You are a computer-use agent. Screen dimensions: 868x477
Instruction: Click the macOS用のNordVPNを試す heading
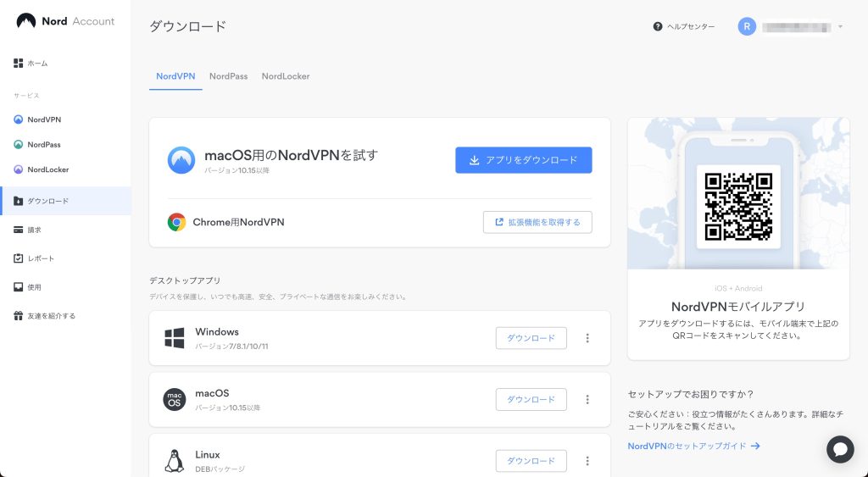292,156
